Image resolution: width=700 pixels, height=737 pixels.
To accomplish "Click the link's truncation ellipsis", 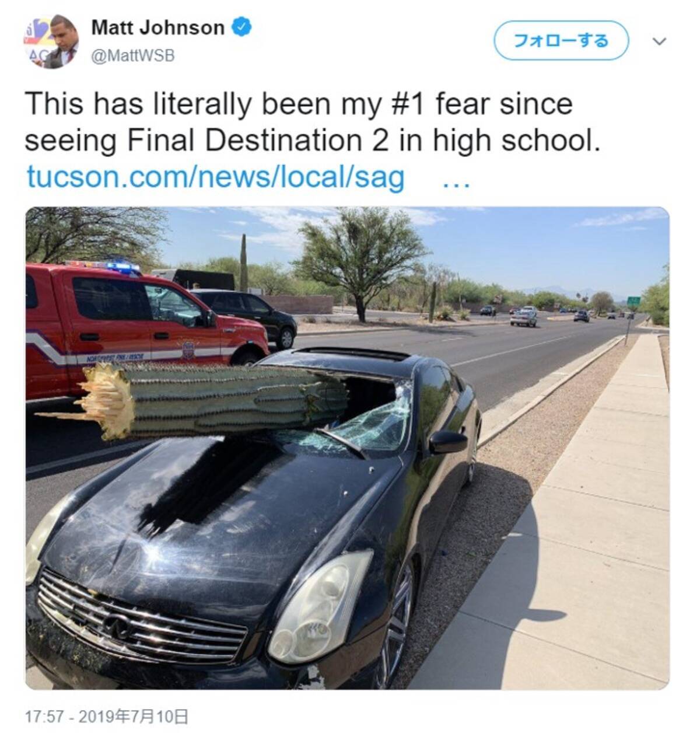I will [456, 183].
